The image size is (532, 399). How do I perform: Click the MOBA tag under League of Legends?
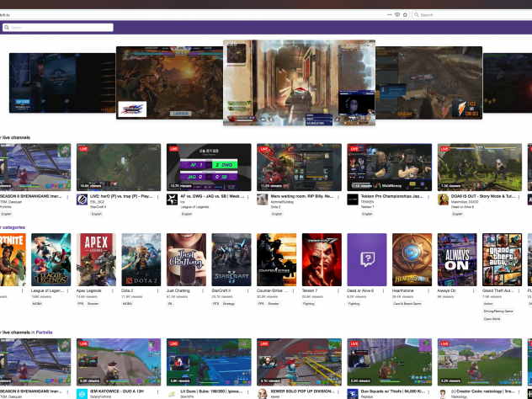coord(37,304)
